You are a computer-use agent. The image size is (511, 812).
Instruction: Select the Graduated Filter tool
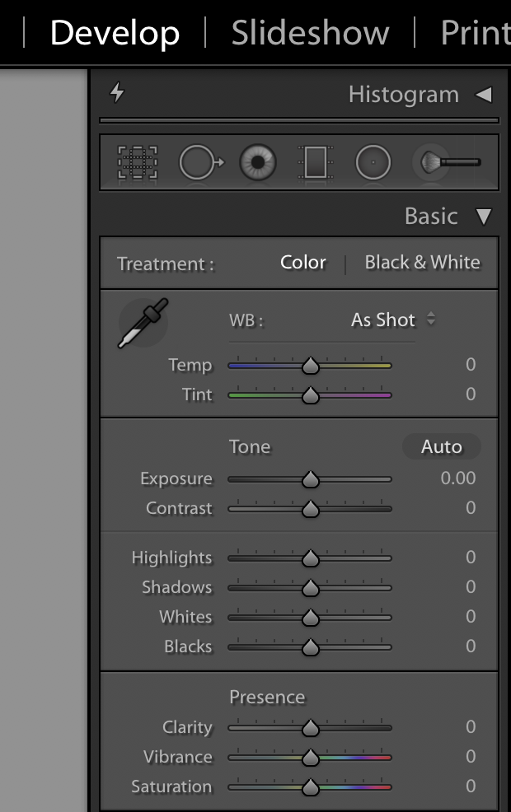[x=315, y=163]
